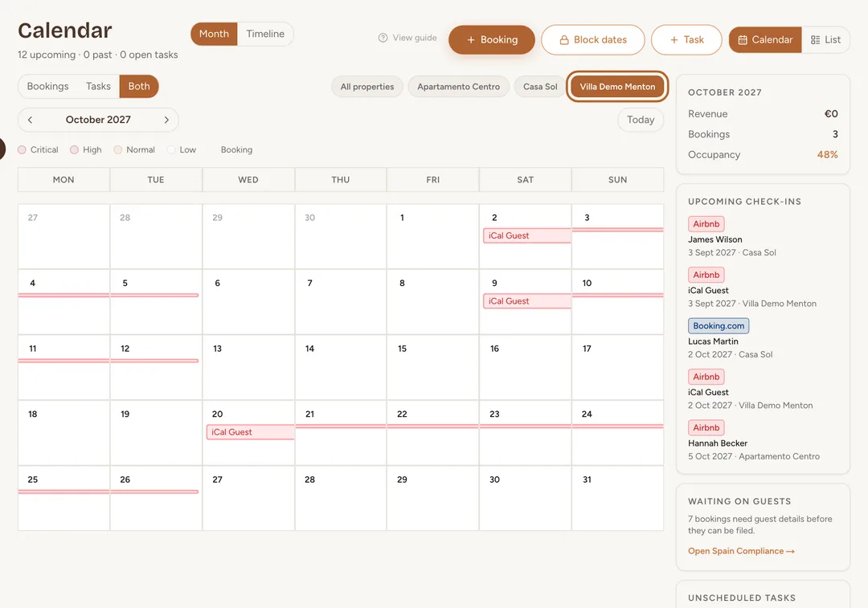Open iCal Guest booking on October 2
The width and height of the screenshot is (868, 608).
(527, 235)
